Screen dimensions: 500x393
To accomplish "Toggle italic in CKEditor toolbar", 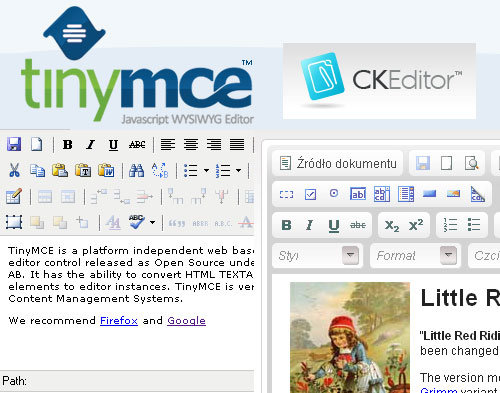I will click(310, 225).
